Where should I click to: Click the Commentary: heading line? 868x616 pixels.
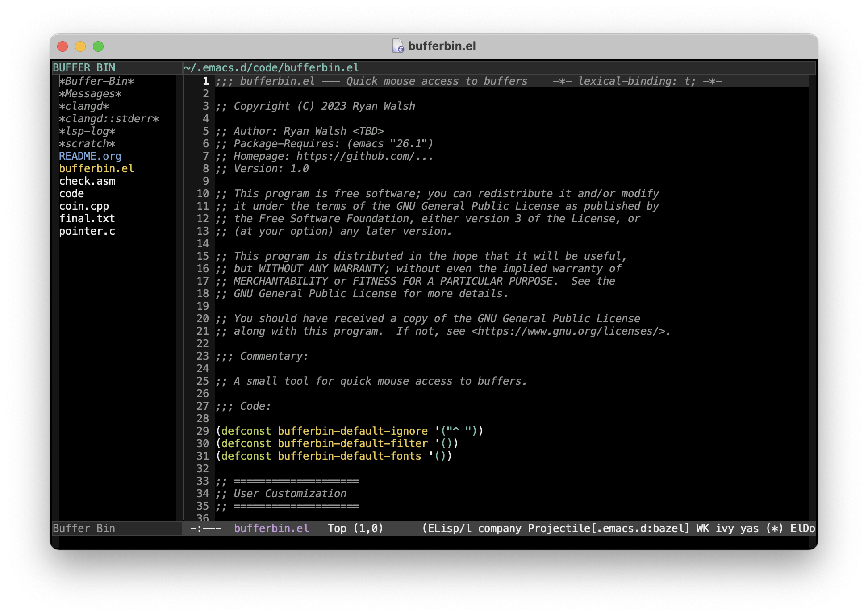point(262,356)
